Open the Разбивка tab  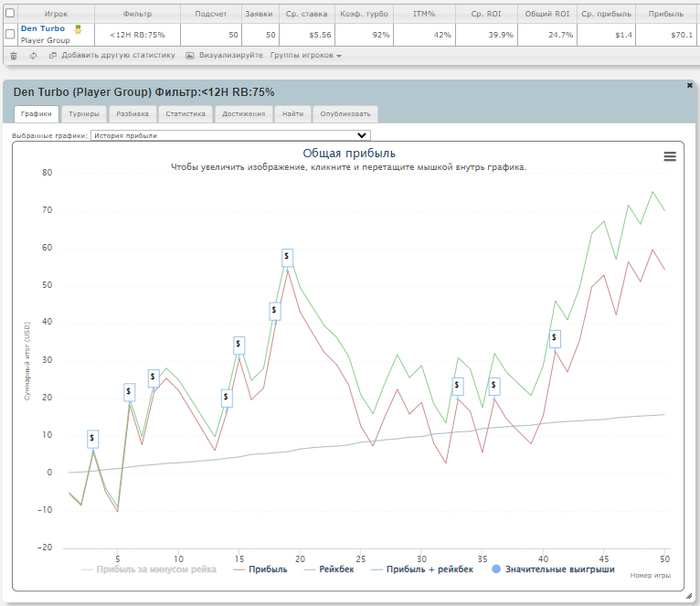click(x=133, y=114)
